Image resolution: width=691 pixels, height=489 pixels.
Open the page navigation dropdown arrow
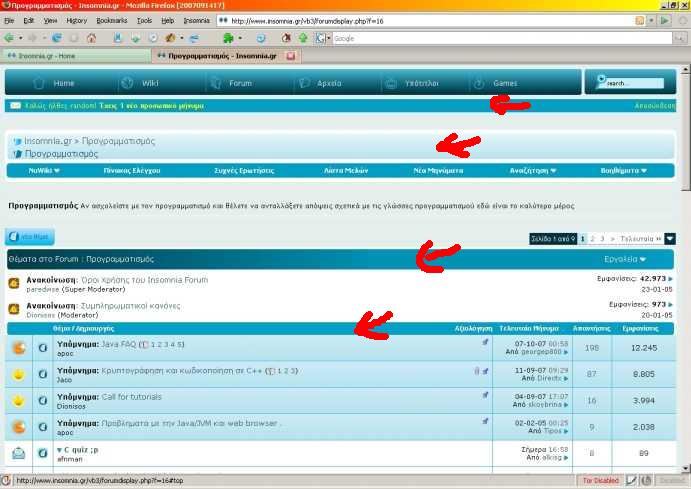[670, 239]
